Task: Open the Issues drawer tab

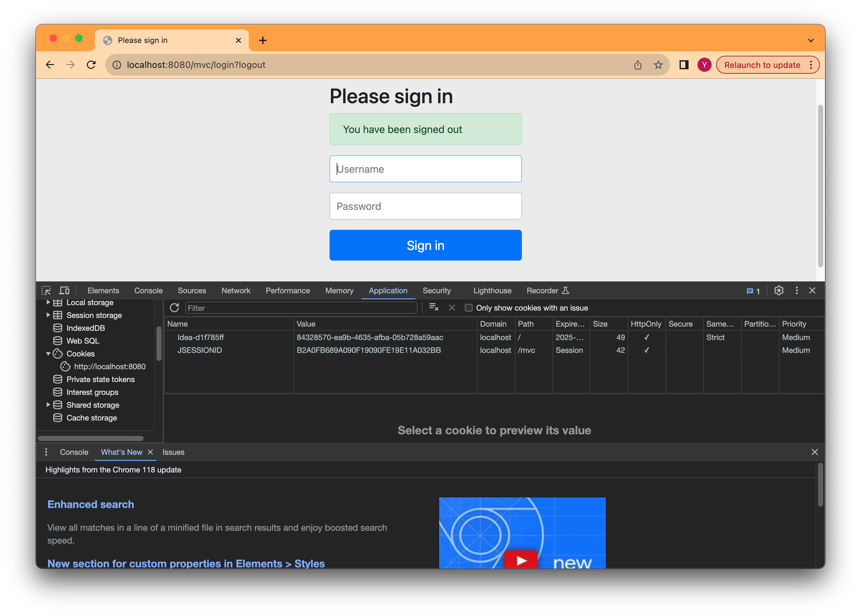Action: coord(173,452)
